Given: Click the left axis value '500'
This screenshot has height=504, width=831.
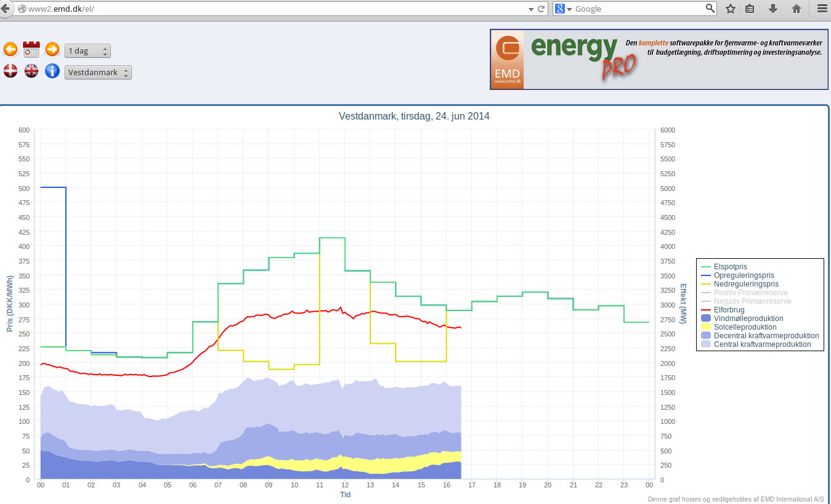Looking at the screenshot, I should [x=23, y=189].
